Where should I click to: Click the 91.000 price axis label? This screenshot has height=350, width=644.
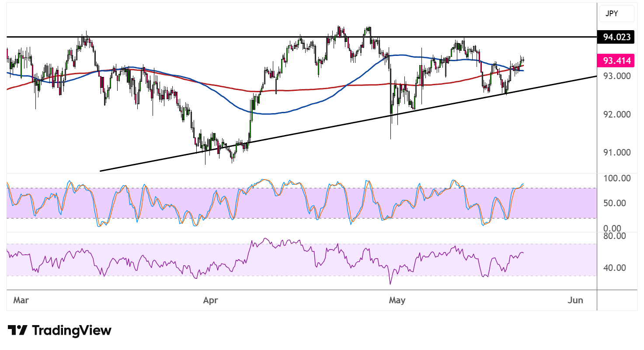(617, 152)
